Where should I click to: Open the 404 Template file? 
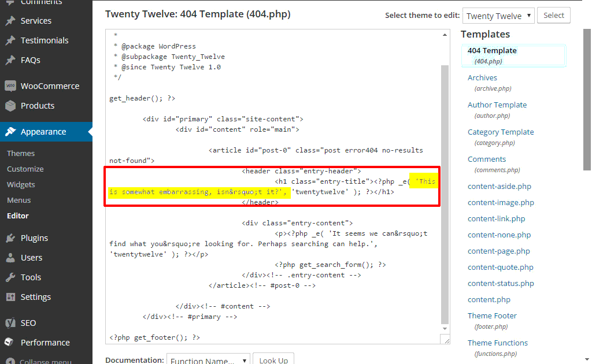492,50
